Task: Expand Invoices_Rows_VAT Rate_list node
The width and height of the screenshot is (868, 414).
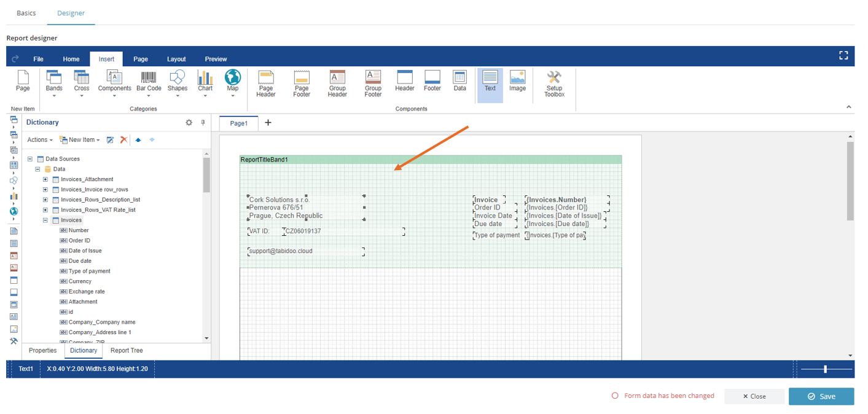Action: point(45,210)
